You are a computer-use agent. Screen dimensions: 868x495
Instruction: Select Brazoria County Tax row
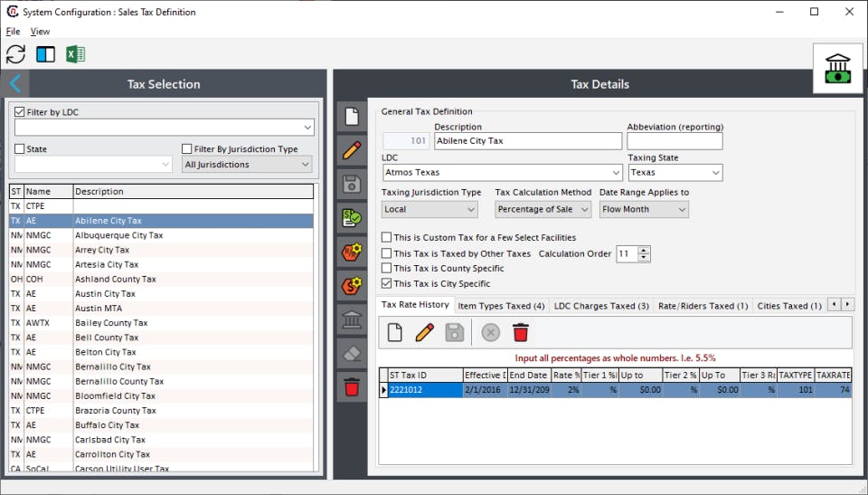[161, 410]
